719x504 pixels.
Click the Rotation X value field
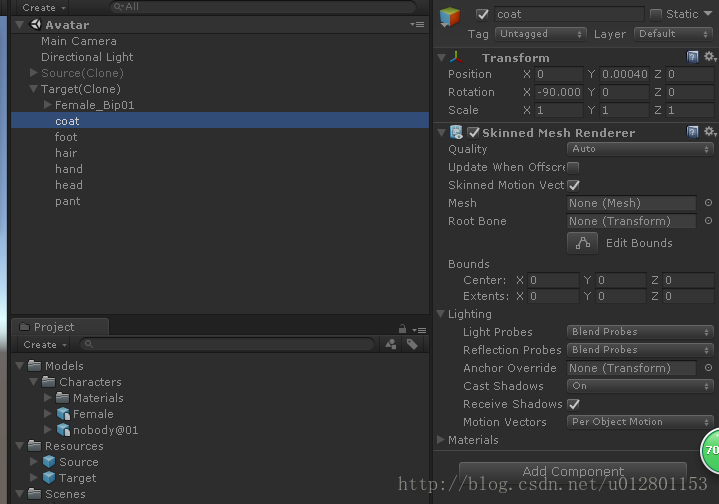[559, 92]
